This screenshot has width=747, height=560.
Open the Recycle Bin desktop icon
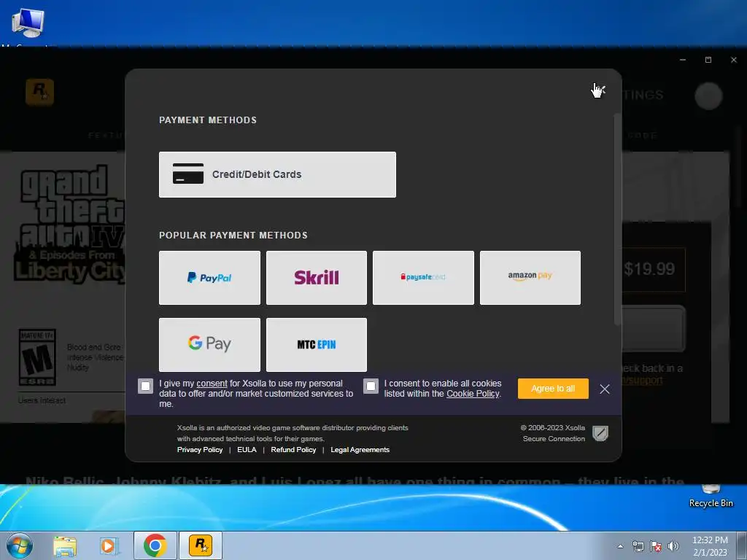711,497
